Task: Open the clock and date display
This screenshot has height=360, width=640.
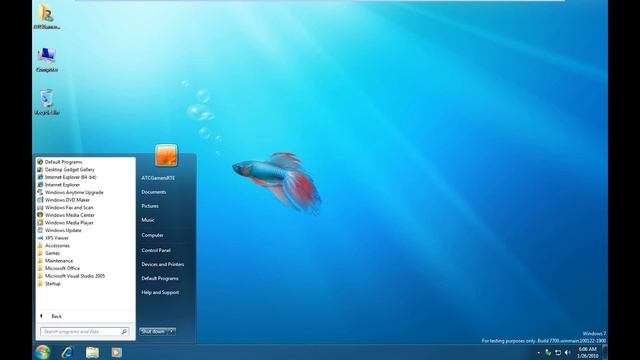Action: click(587, 352)
